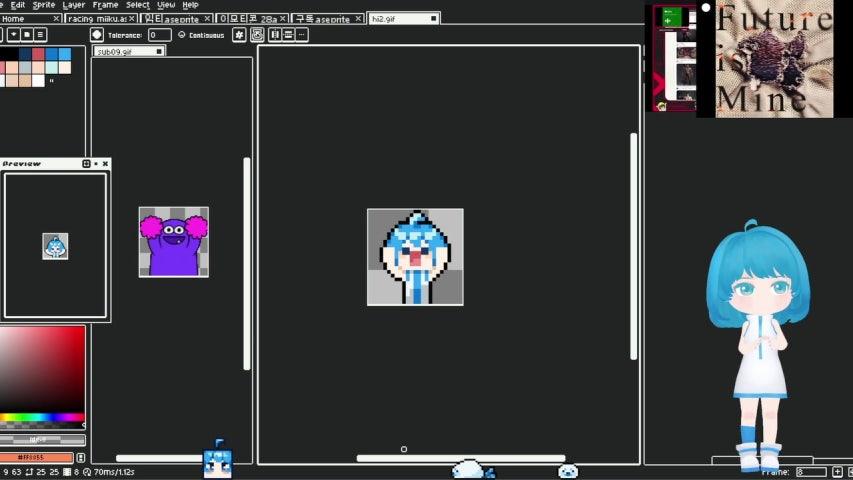Viewport: 853px width, 480px height.
Task: Pick the pale cyan palette swatch
Action: (x=52, y=67)
